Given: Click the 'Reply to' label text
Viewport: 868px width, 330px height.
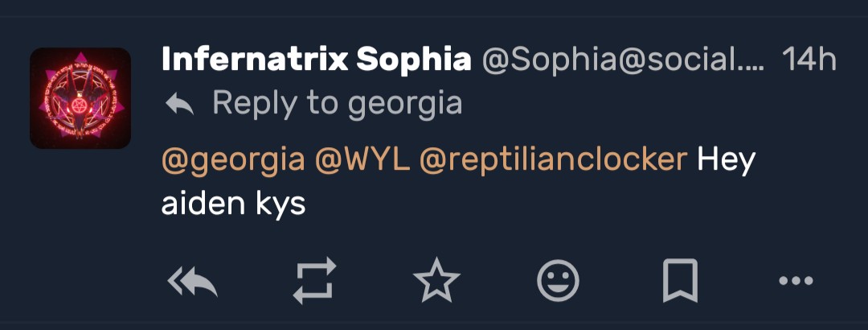Looking at the screenshot, I should click(272, 103).
